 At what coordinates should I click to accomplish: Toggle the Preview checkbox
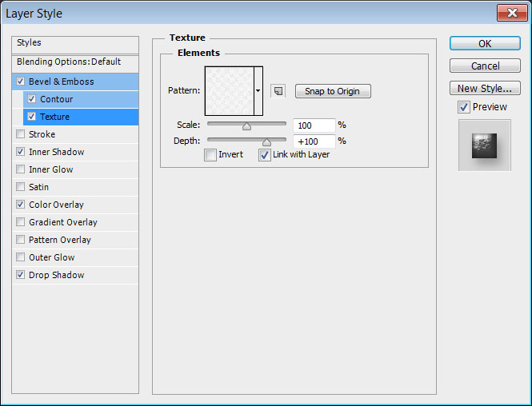tap(463, 107)
